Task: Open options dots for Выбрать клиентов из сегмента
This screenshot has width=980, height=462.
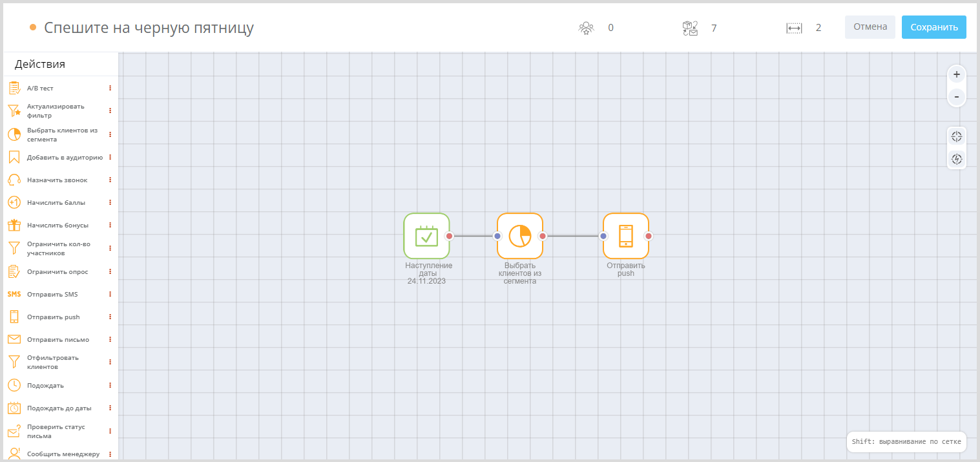Action: click(x=110, y=134)
